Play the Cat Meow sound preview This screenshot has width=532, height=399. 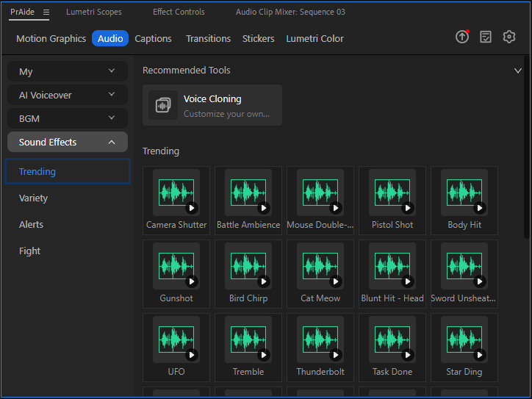pyautogui.click(x=336, y=281)
